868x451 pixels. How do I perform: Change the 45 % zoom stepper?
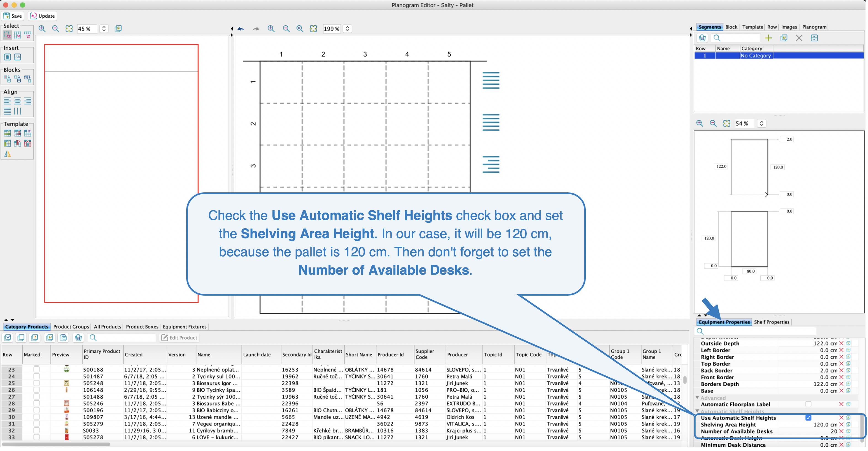coord(104,29)
